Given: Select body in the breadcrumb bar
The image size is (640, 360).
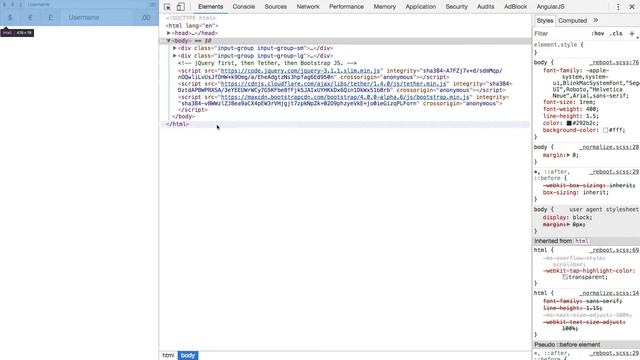Looking at the screenshot, I should click(188, 356).
